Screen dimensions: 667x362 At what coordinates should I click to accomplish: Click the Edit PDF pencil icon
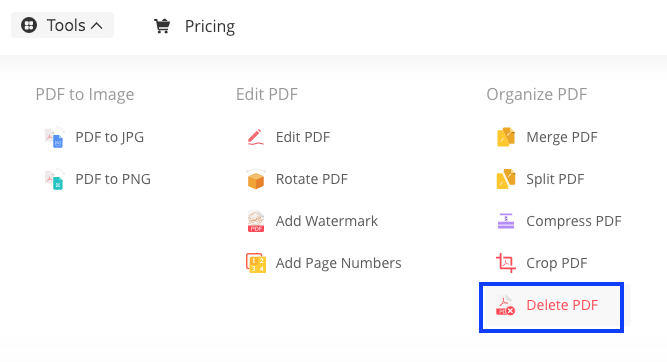(256, 137)
